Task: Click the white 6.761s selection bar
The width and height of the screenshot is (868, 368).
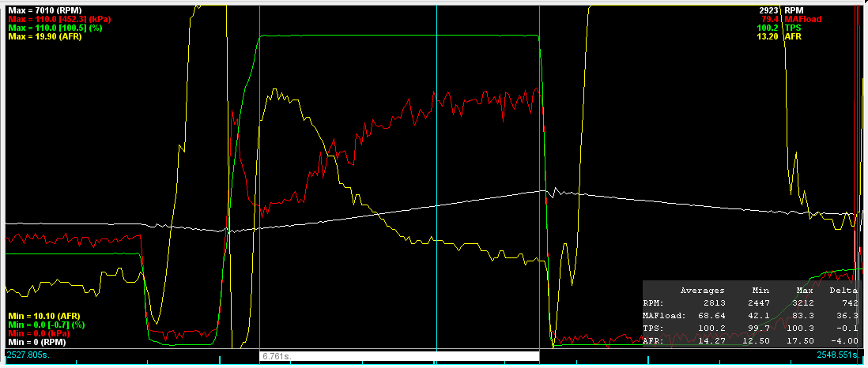Action: [399, 357]
